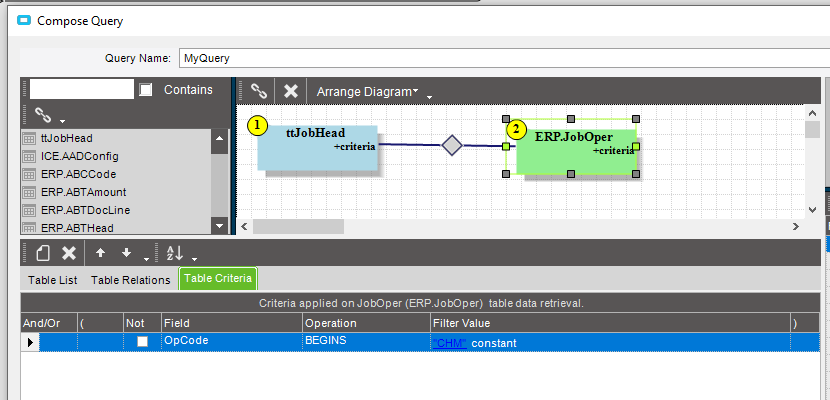
Task: Click the Compose Query window icon
Action: click(x=24, y=21)
